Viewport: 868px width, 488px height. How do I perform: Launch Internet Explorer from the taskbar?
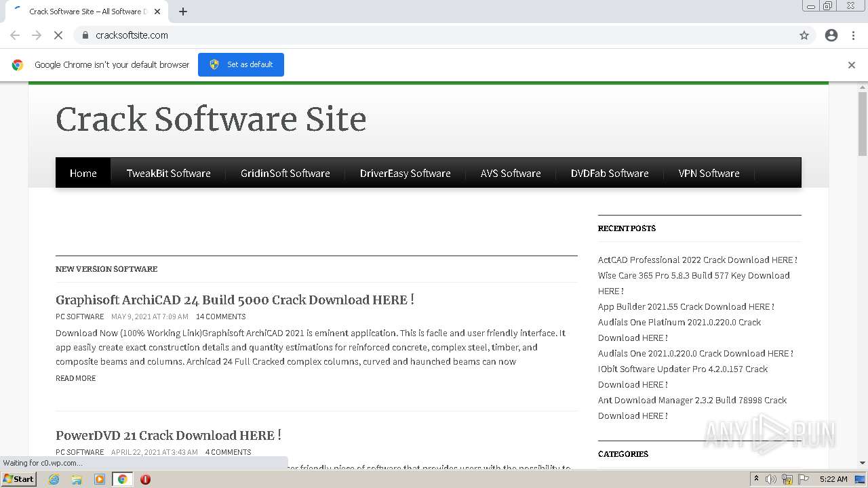pos(54,479)
